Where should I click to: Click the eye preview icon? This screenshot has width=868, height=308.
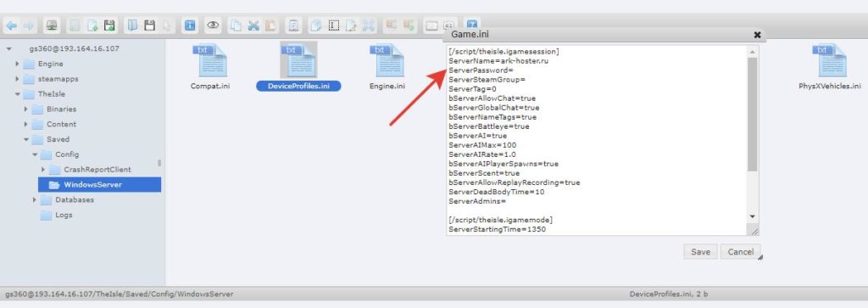(212, 25)
